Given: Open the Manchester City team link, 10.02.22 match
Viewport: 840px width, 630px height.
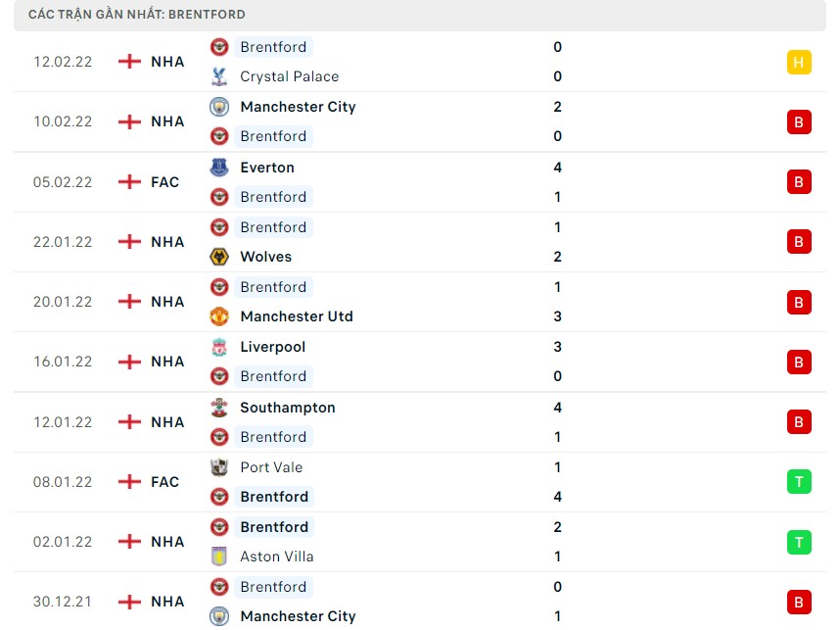Looking at the screenshot, I should 298,107.
